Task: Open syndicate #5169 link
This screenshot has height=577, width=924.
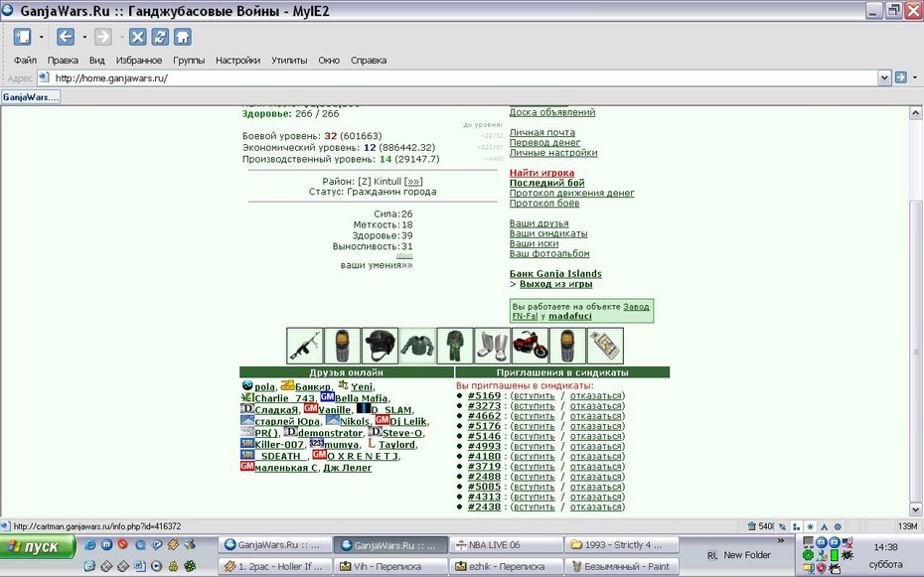Action: coord(485,395)
